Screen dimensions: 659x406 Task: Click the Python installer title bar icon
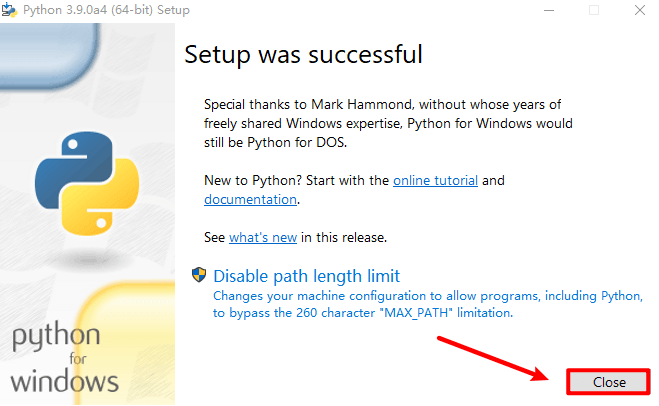(9, 10)
